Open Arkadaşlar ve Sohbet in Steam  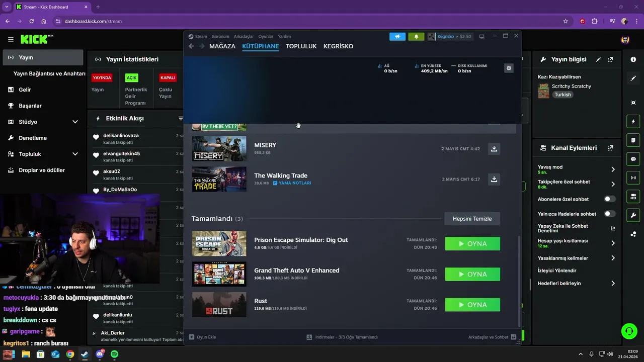pyautogui.click(x=492, y=337)
